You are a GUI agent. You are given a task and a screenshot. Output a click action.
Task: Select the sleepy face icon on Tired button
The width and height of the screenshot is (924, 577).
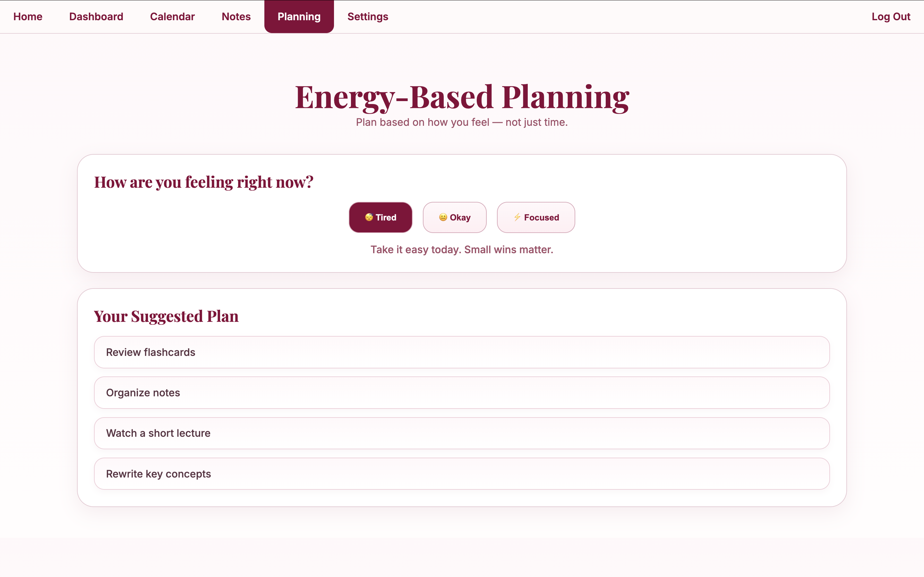point(369,217)
